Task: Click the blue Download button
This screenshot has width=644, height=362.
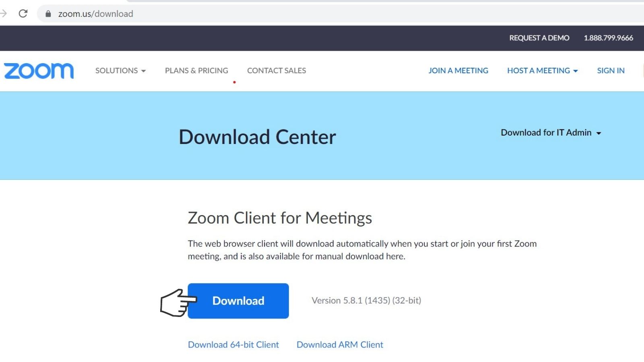Action: [x=238, y=301]
